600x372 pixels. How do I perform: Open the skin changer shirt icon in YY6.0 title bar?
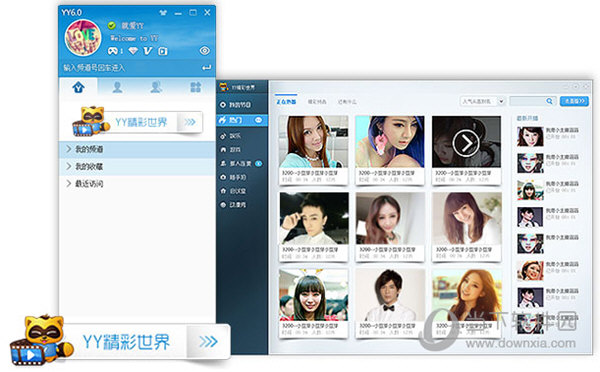tap(163, 13)
